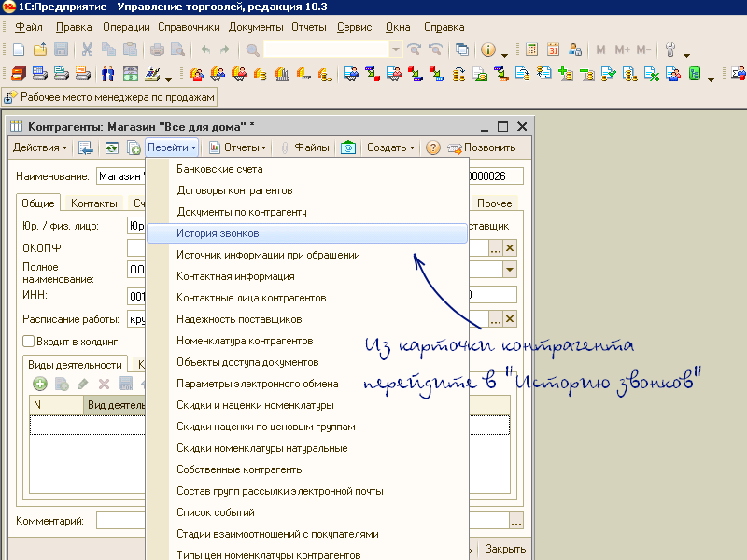Click the green plus Add row icon

(x=40, y=384)
